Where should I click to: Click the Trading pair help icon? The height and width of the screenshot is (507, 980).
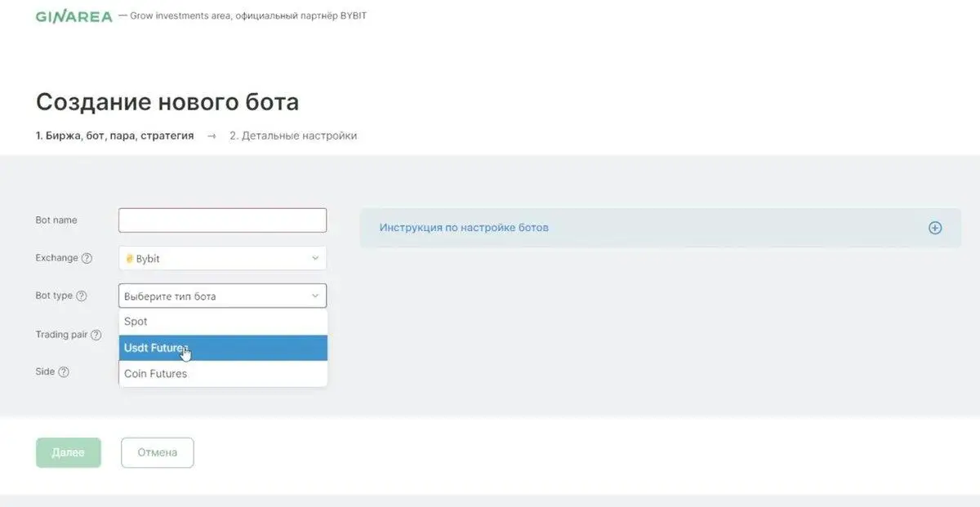pos(98,335)
